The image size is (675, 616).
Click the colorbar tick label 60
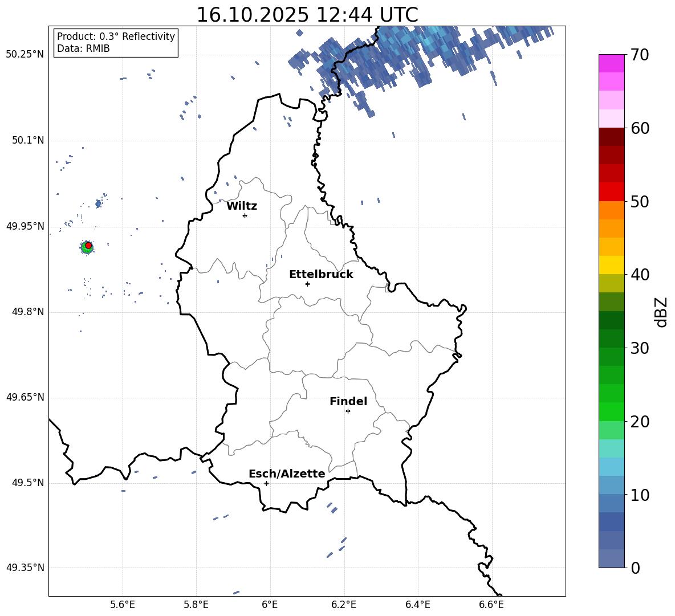[x=640, y=128]
